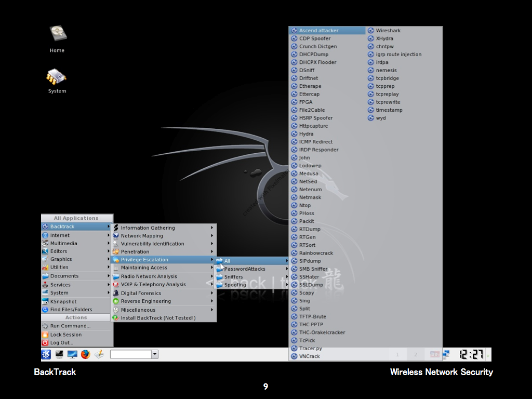
Task: Open the Home desktop icon
Action: 58,34
